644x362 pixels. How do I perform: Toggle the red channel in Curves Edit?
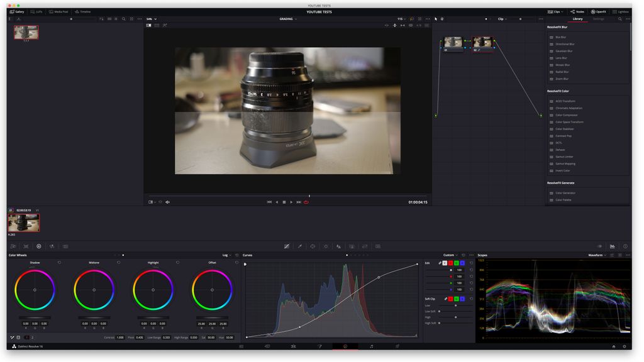pos(450,263)
